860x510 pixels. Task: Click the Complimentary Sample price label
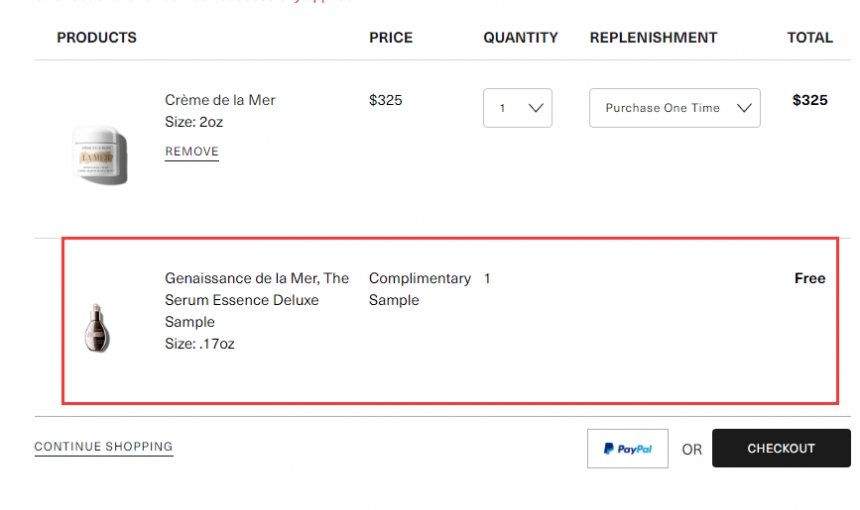(419, 289)
